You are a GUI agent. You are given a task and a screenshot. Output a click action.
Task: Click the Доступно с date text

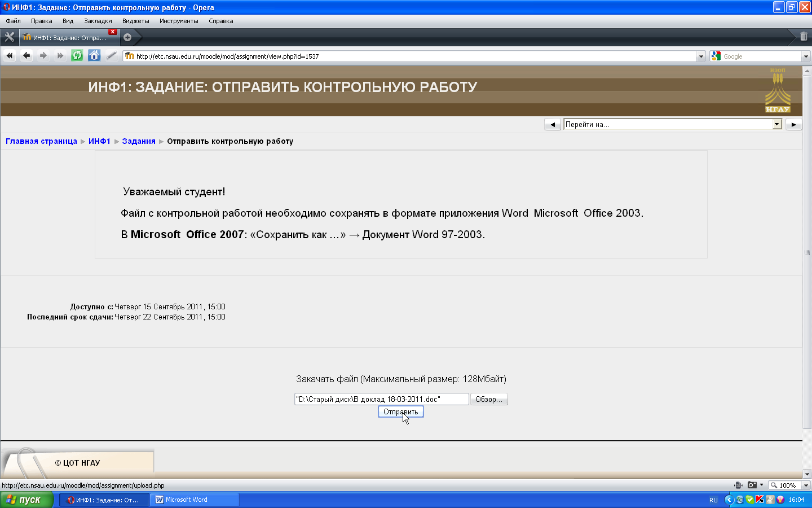[170, 307]
